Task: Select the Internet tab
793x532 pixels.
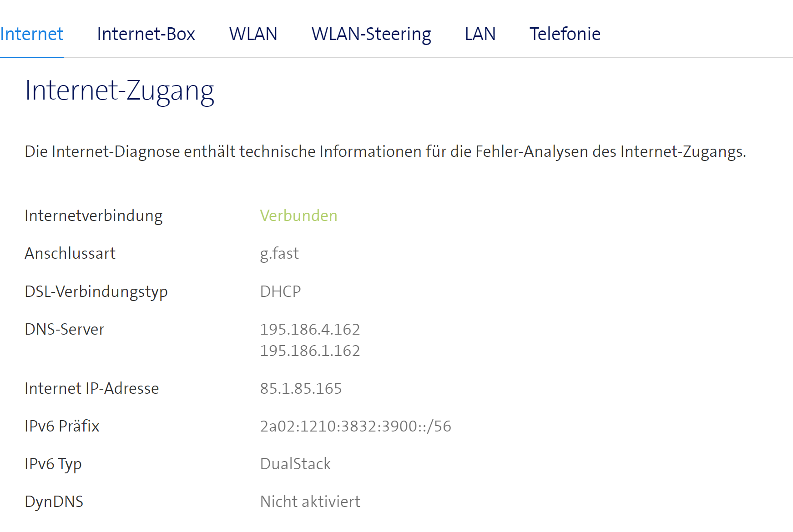Action: click(32, 34)
